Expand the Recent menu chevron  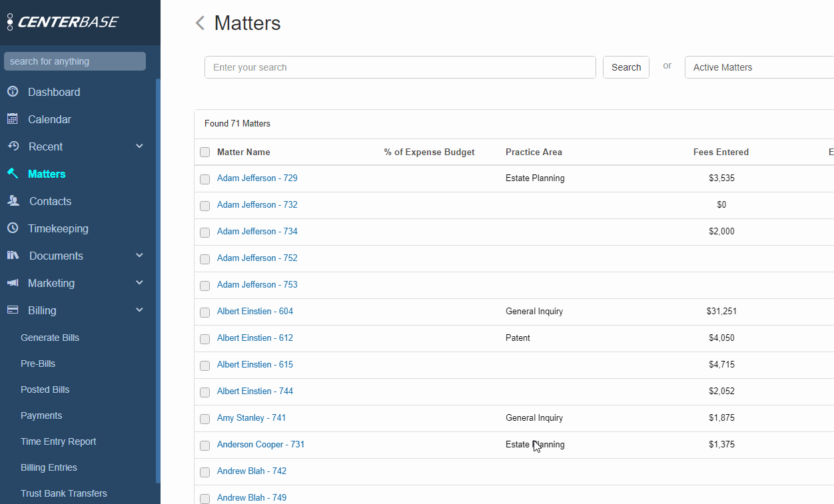[x=139, y=146]
